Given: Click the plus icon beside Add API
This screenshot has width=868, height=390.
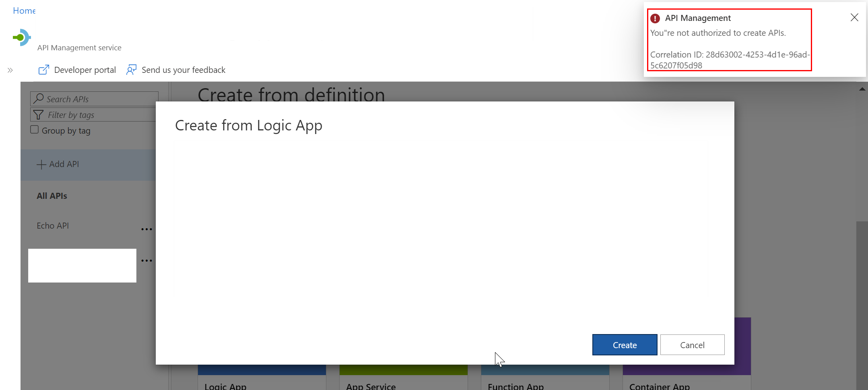Looking at the screenshot, I should (41, 165).
